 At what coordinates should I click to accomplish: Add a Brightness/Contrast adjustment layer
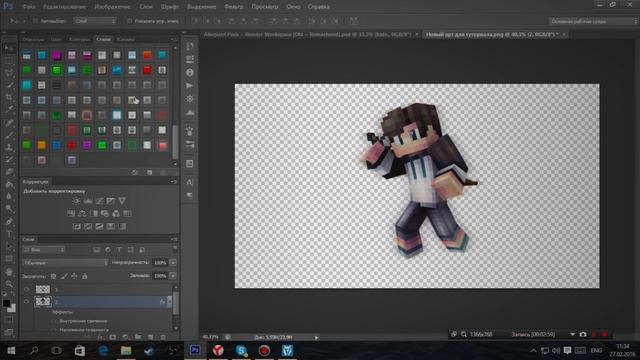pos(76,201)
